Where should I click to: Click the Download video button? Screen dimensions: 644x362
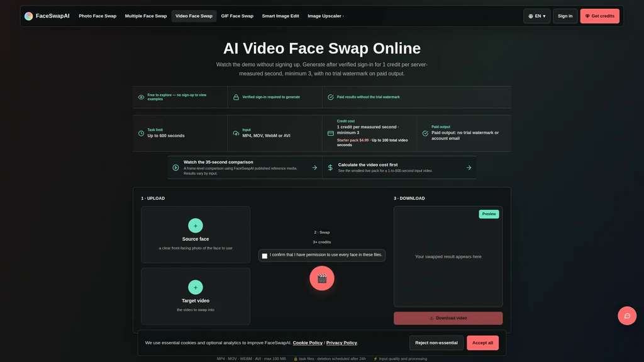tap(448, 318)
